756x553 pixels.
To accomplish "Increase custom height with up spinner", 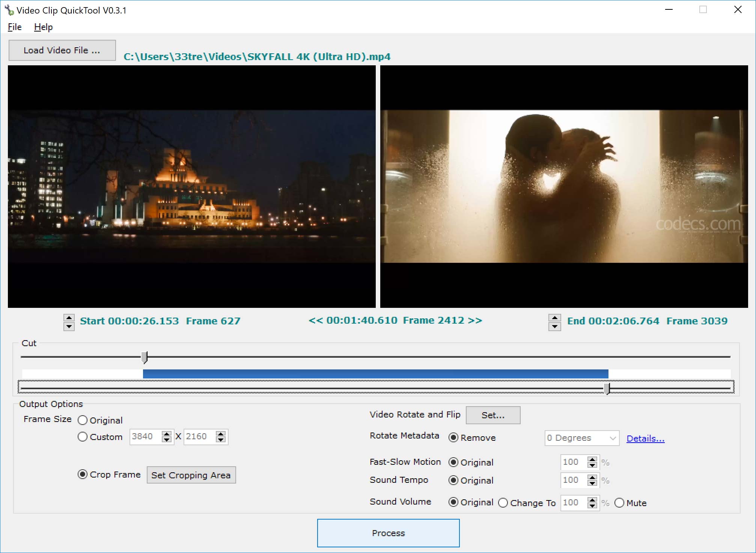I will pos(221,433).
